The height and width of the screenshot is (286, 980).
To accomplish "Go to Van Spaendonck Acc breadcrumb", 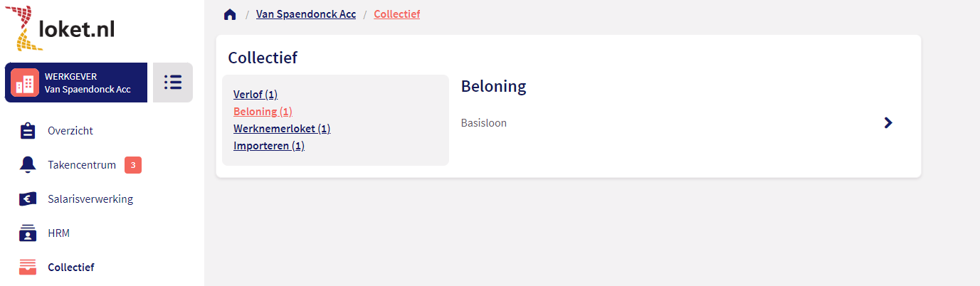I will point(306,14).
